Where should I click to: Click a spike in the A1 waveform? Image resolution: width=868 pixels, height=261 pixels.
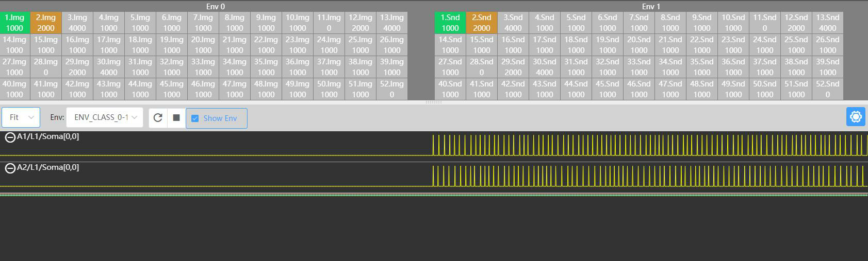click(433, 144)
